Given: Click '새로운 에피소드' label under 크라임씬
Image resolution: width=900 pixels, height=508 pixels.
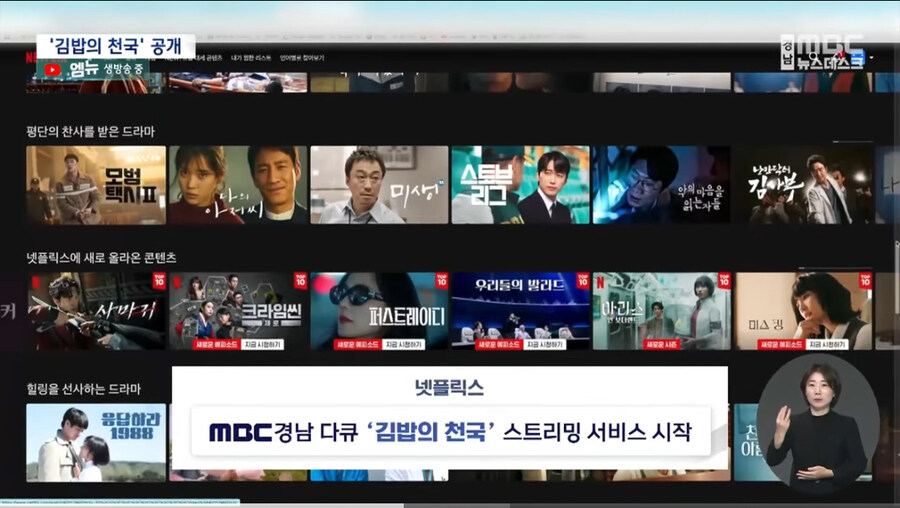Looking at the screenshot, I should [214, 343].
